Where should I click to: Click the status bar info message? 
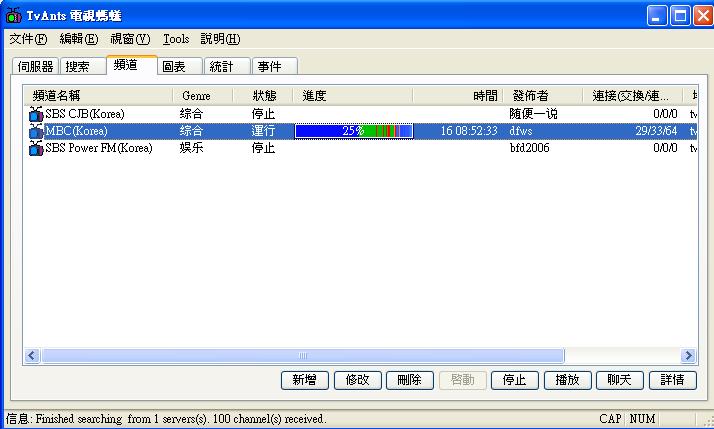pyautogui.click(x=166, y=419)
